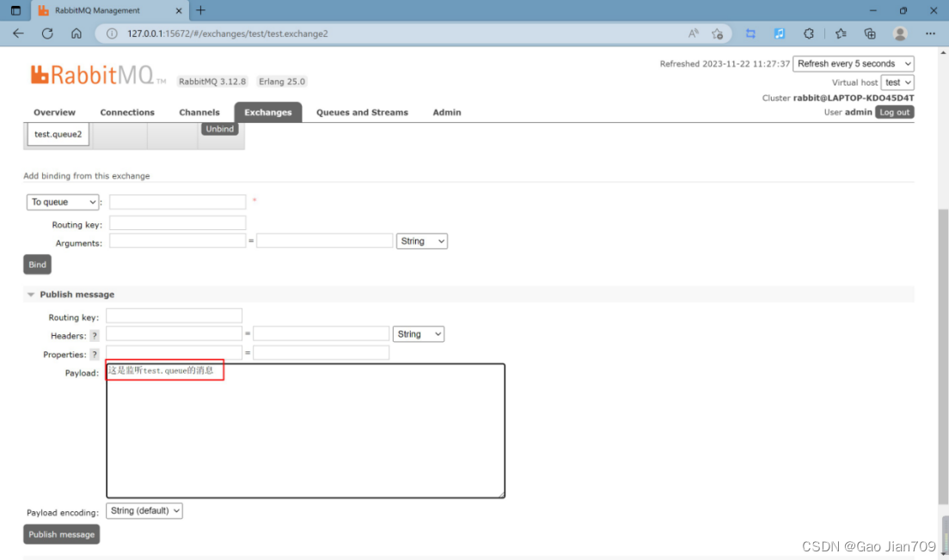Open Headers help question mark
Viewport: 949px width, 560px height.
(95, 336)
